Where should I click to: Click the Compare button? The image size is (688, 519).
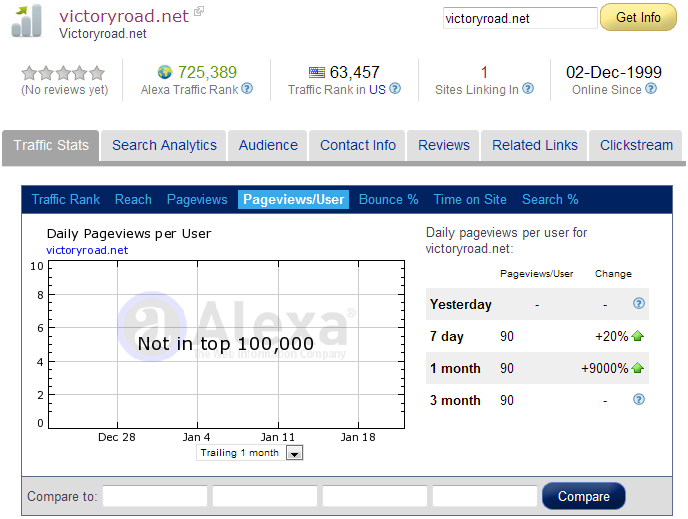coord(583,497)
